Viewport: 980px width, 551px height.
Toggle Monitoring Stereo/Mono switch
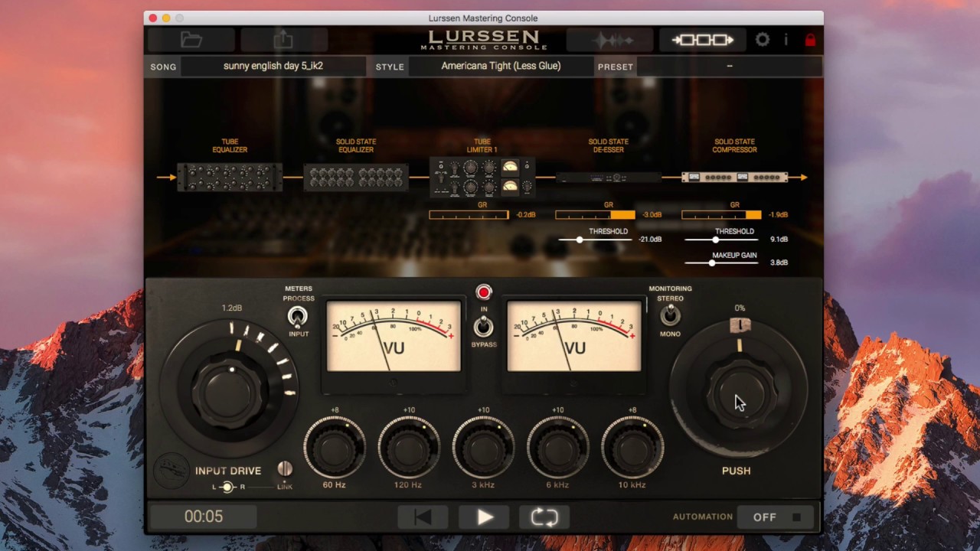pyautogui.click(x=670, y=315)
